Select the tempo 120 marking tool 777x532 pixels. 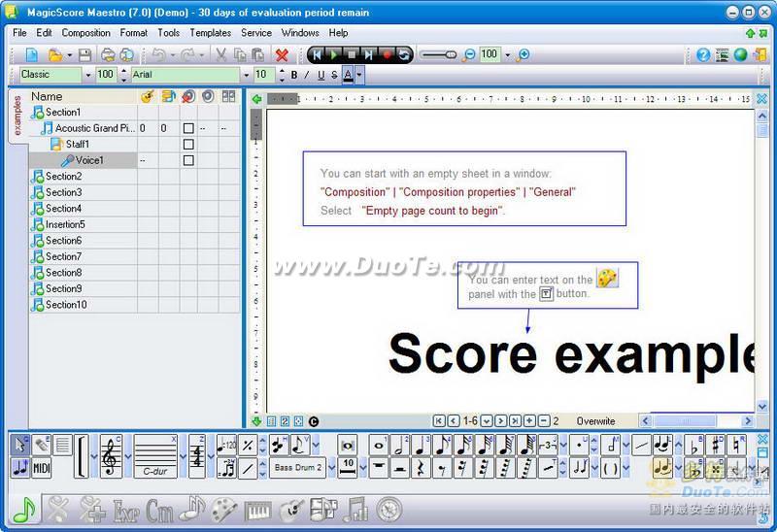click(226, 446)
